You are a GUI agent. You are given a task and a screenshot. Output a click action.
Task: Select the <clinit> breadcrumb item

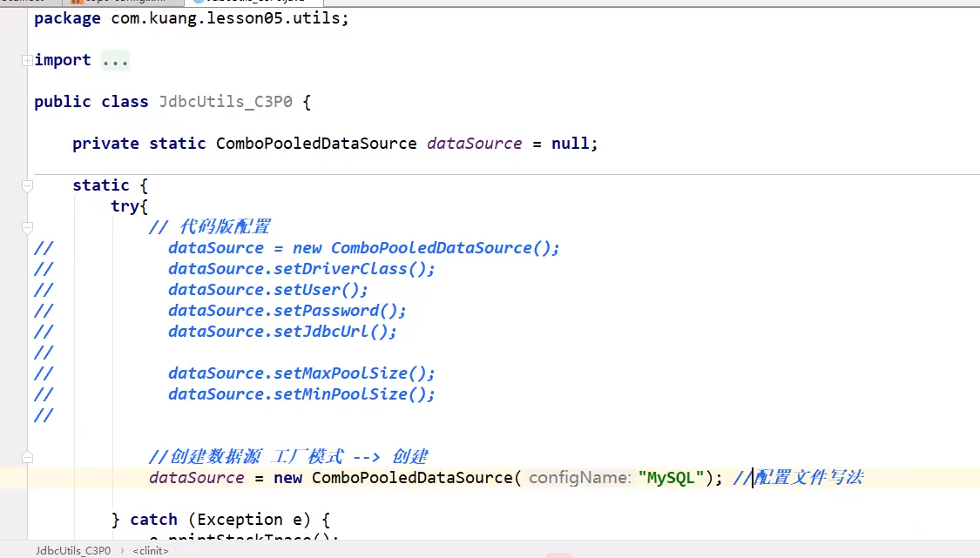pos(151,550)
